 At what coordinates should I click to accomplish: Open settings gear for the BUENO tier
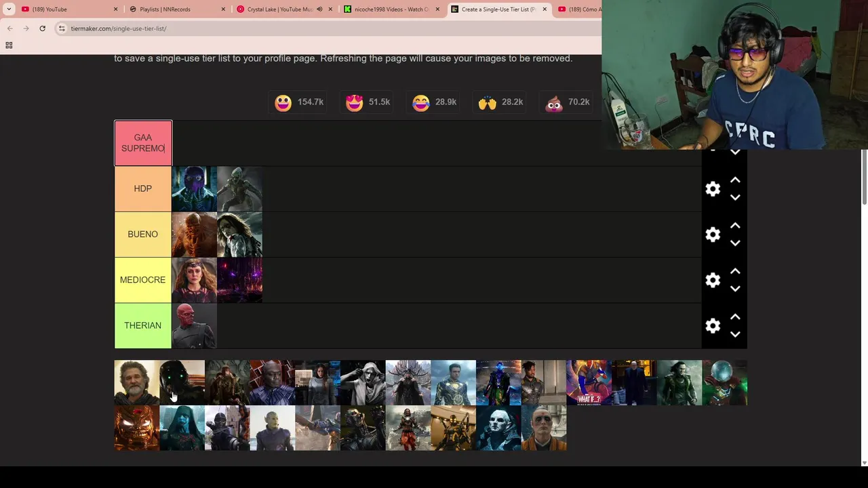tap(713, 235)
